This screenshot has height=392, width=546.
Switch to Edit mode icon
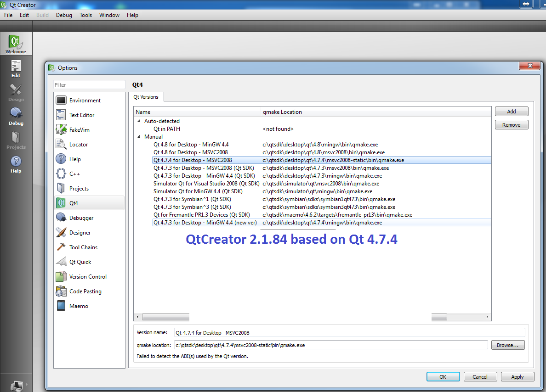pos(16,68)
